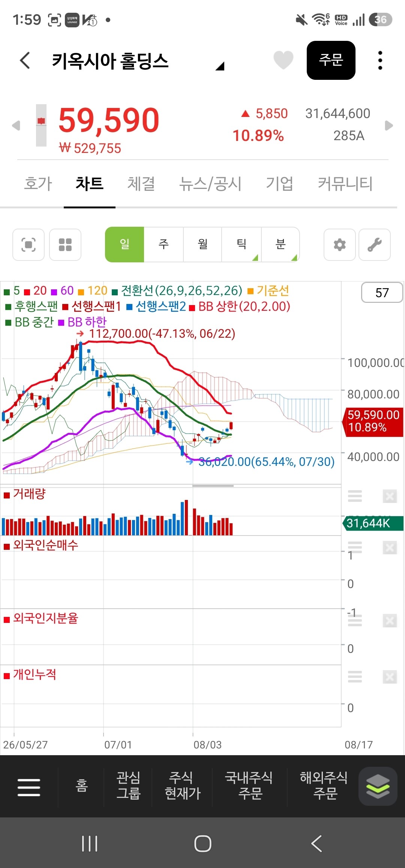Screen dimensions: 405x868
Task: Open the three-dot more options menu
Action: pos(380,60)
